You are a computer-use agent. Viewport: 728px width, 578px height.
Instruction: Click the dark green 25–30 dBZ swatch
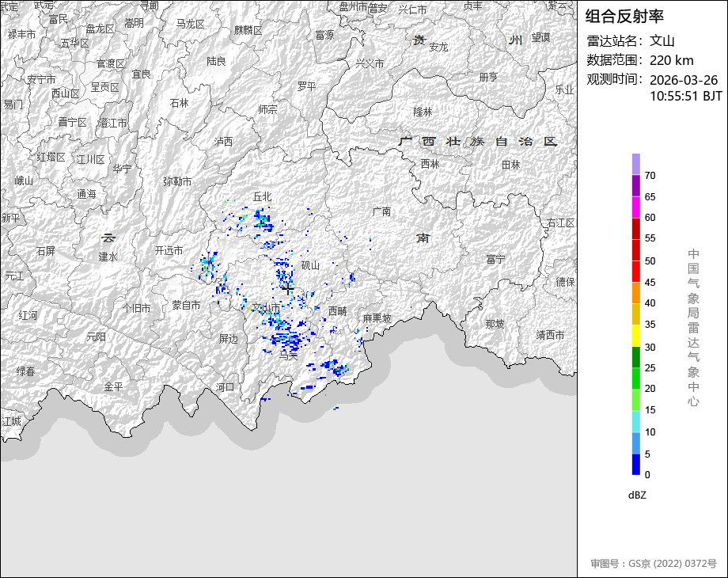click(x=635, y=357)
